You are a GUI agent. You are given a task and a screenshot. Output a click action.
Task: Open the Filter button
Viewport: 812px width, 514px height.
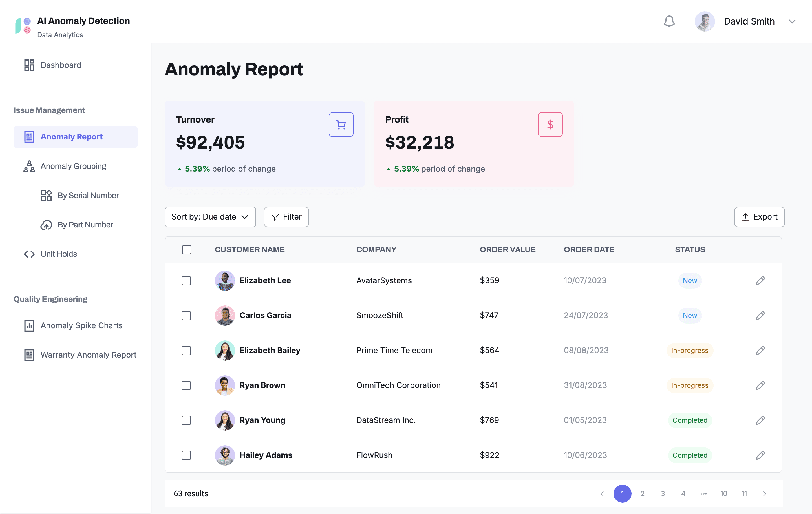286,217
